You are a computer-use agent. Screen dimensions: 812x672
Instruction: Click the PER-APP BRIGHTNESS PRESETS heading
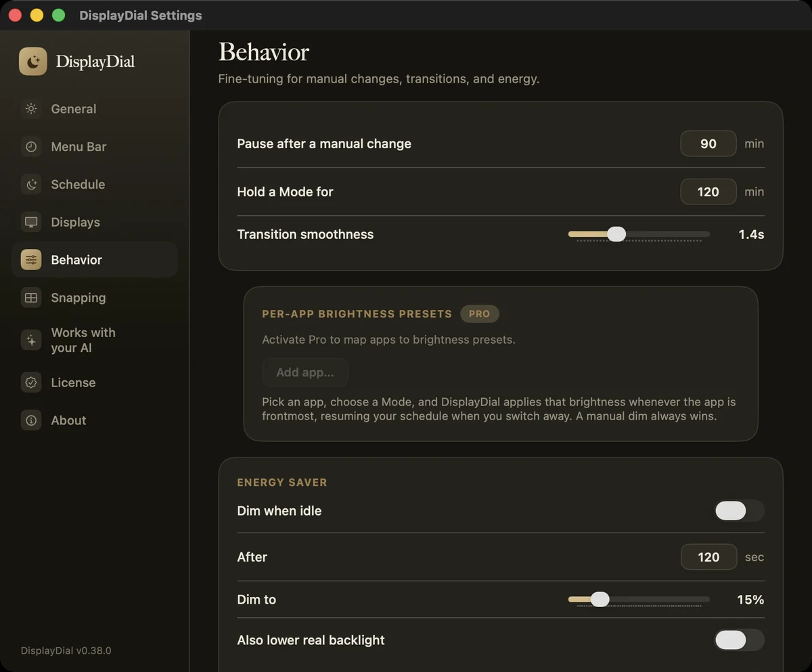click(x=357, y=314)
